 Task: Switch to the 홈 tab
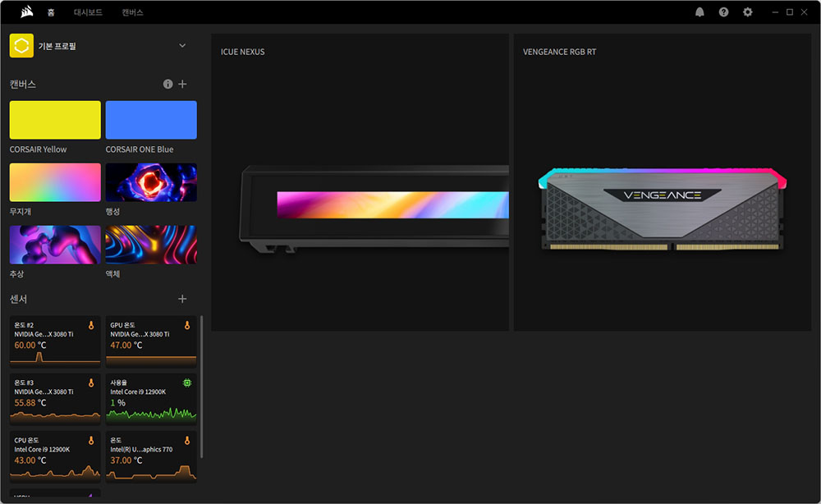click(x=51, y=12)
